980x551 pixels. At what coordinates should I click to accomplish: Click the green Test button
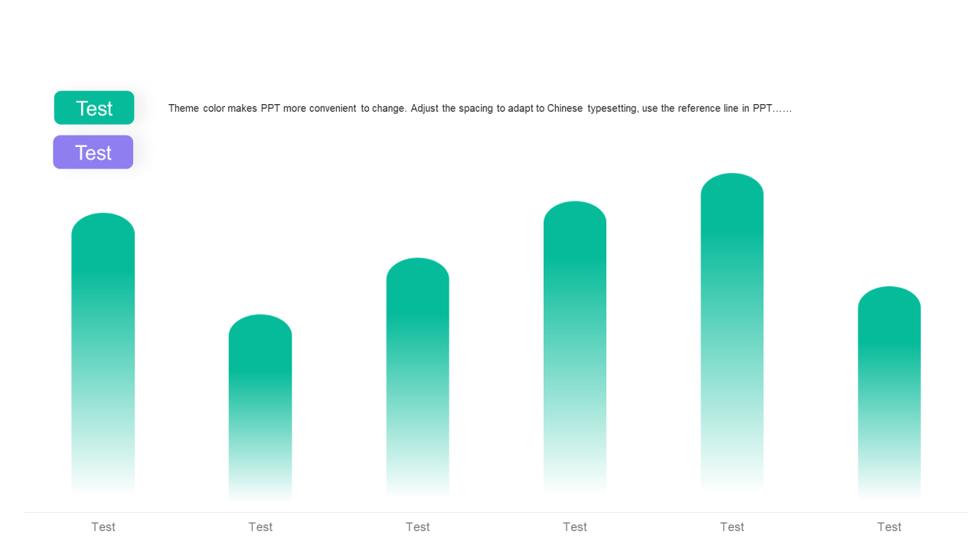coord(94,108)
